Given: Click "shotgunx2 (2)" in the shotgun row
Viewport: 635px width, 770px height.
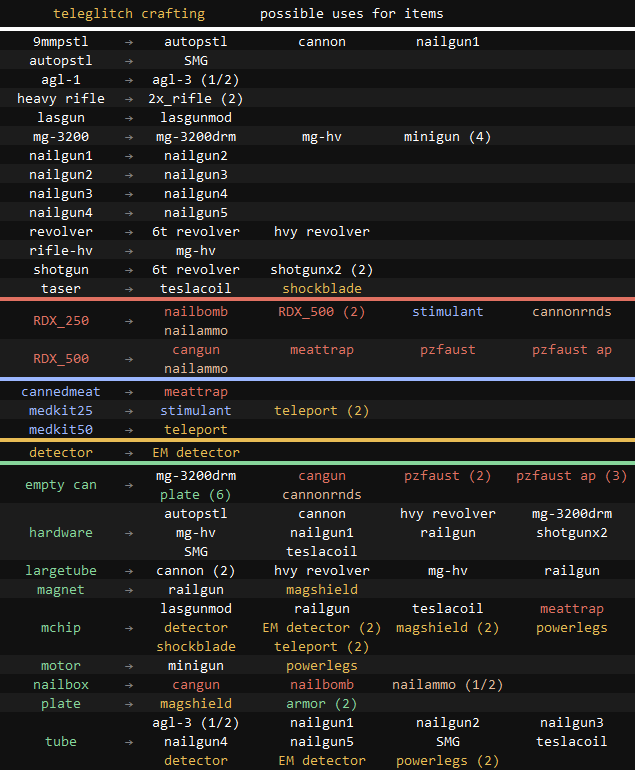Looking at the screenshot, I should click(x=322, y=270).
